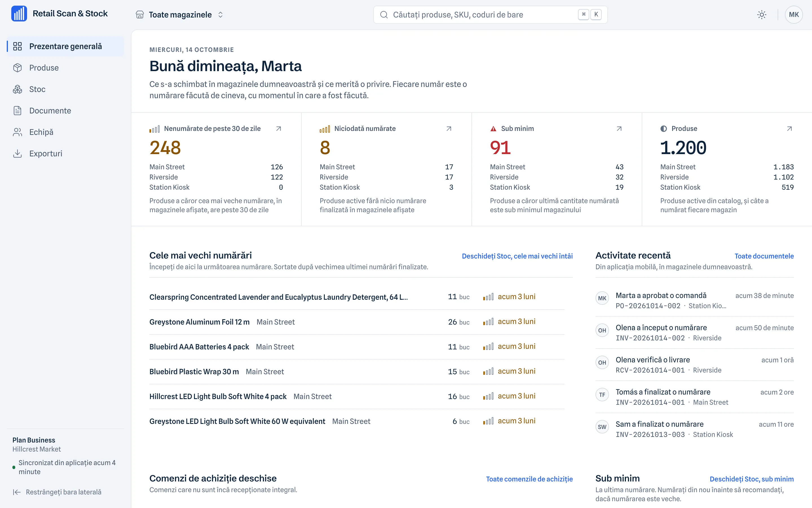This screenshot has height=508, width=812.
Task: Open activity Olena a început o numărare
Action: coord(694,333)
